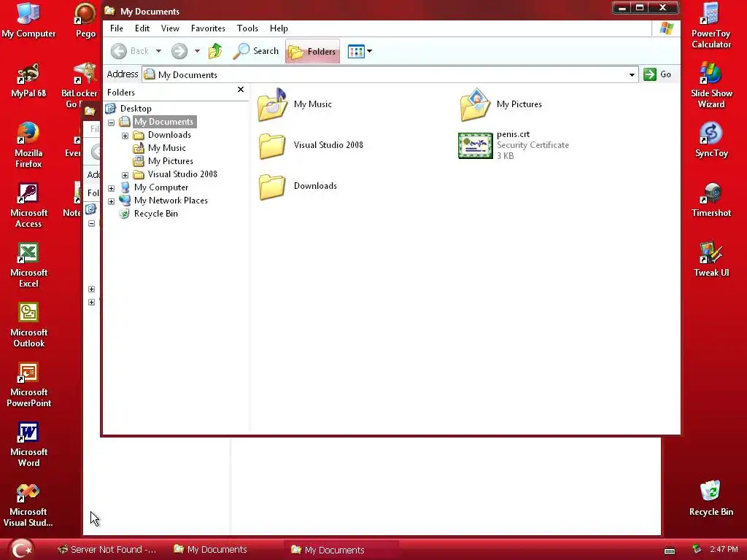This screenshot has height=560, width=747.
Task: Open the Tools menu
Action: pos(247,28)
